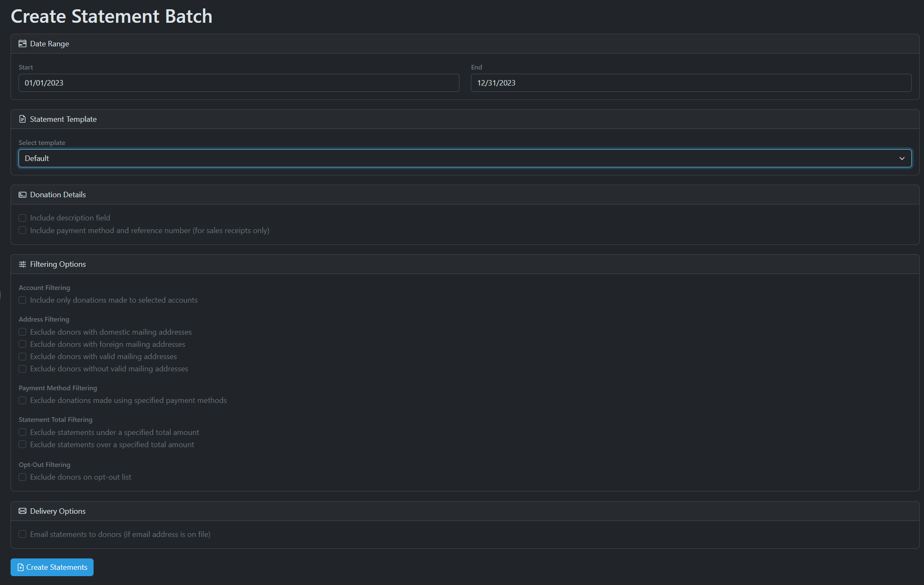Click the chevron arrow on template selector

902,158
